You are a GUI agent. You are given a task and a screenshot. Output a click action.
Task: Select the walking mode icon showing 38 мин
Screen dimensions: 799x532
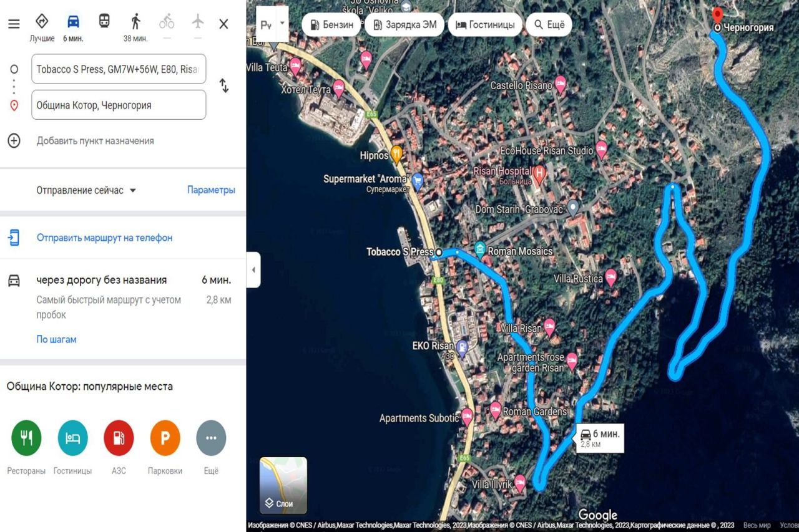[x=135, y=20]
